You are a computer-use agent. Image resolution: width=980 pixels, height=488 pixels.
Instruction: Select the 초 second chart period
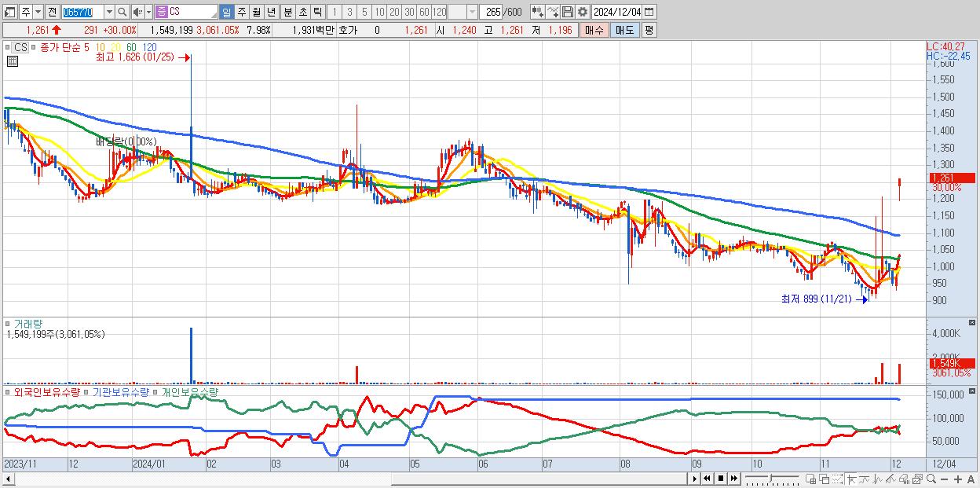[303, 12]
